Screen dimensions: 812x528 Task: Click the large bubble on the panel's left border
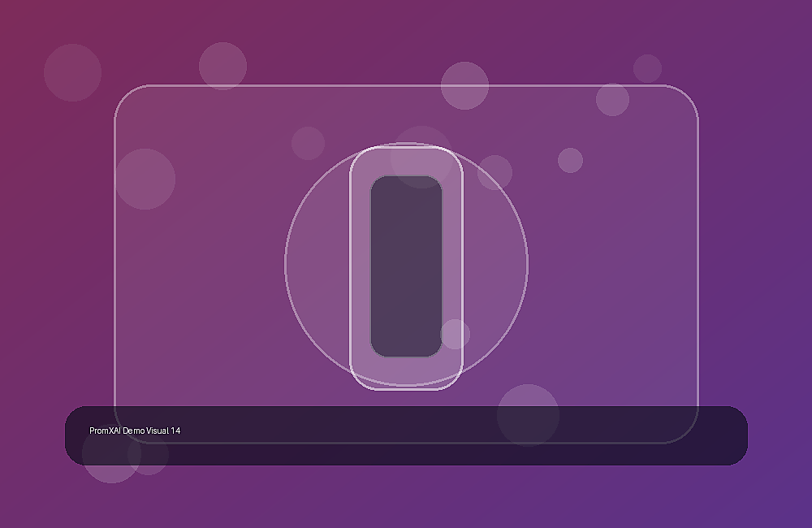click(x=145, y=180)
